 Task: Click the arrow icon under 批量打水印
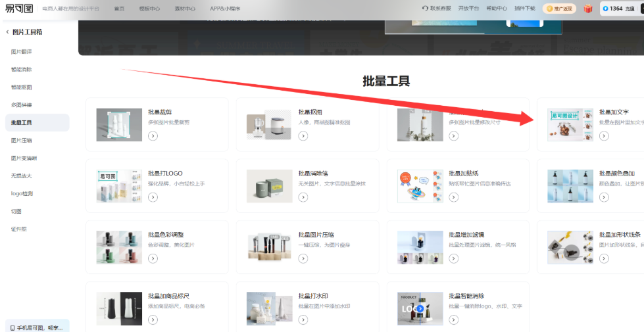click(303, 320)
